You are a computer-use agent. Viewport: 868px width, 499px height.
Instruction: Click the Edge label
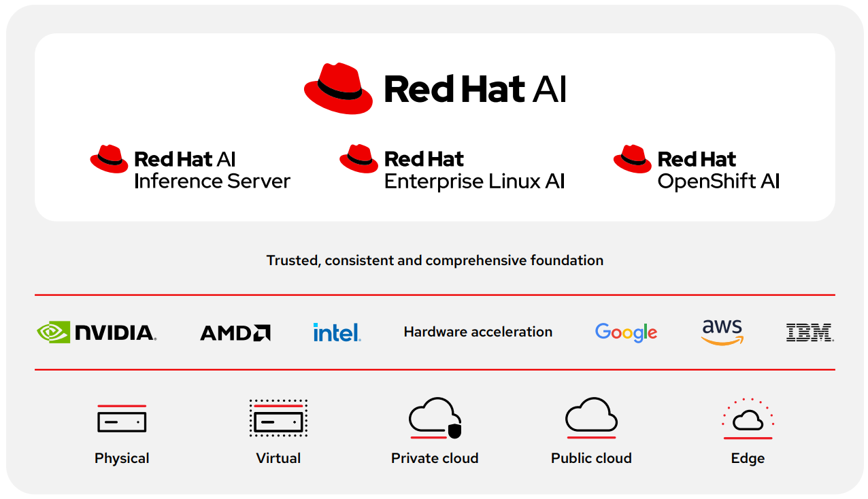pyautogui.click(x=748, y=458)
